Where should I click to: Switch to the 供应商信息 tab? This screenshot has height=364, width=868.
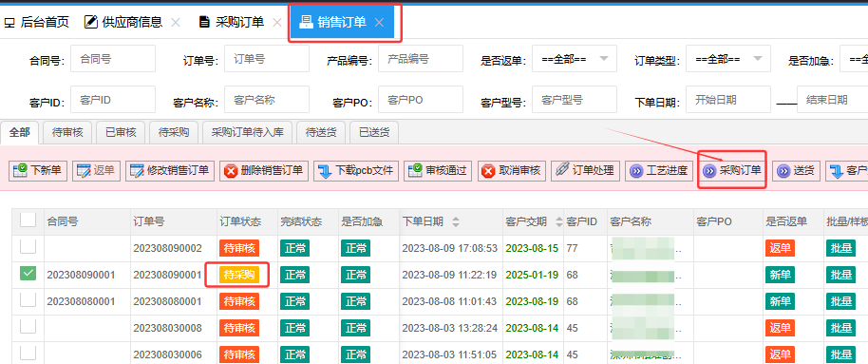123,22
